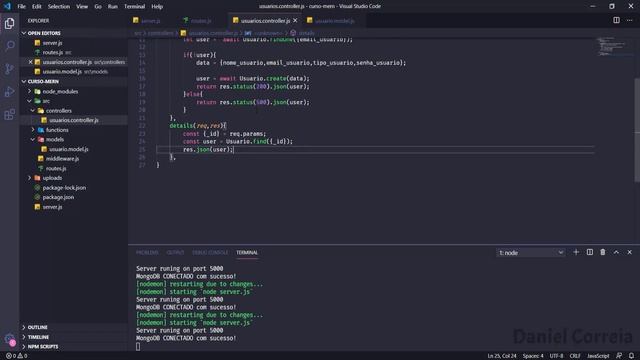640x360 pixels.
Task: Open the Explorer view in activity bar
Action: click(x=9, y=24)
